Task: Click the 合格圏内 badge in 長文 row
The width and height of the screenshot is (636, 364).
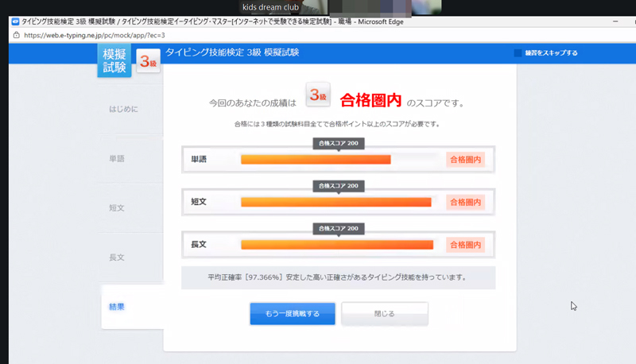Action: tap(465, 245)
